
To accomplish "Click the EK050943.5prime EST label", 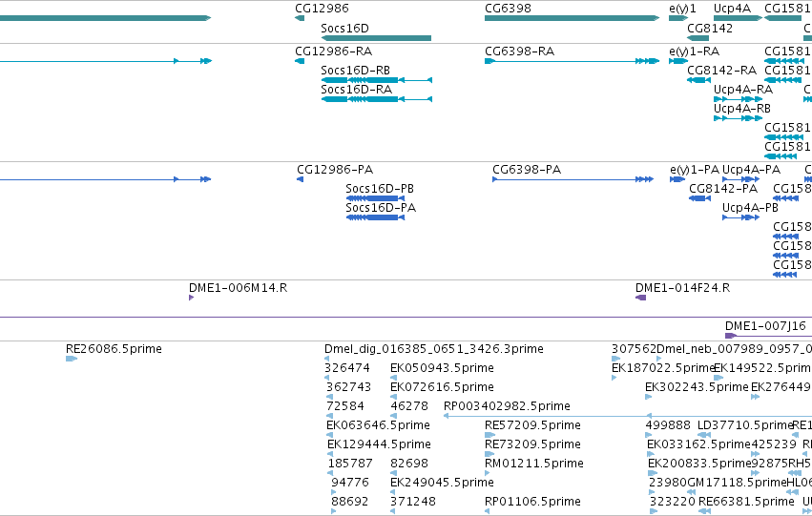I will 442,368.
